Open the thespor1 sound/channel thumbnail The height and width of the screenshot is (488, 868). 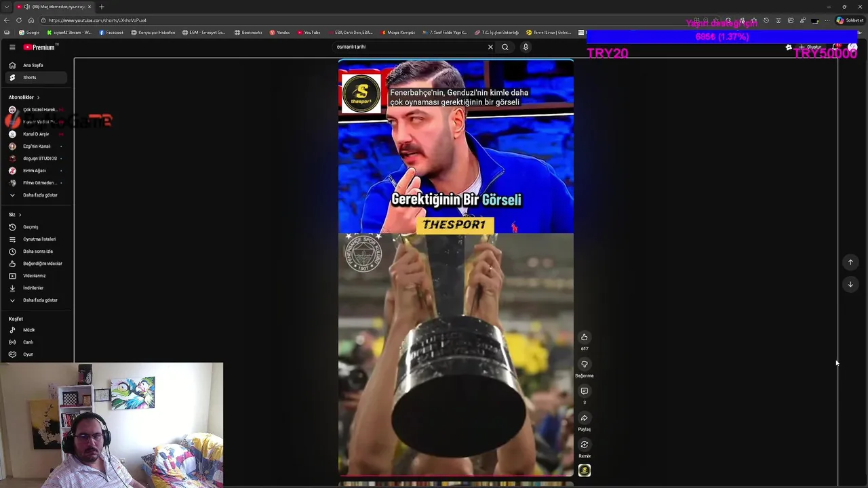click(585, 470)
